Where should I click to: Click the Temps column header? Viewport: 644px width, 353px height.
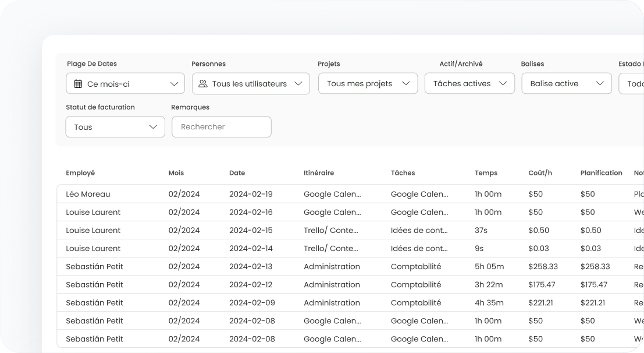[486, 173]
